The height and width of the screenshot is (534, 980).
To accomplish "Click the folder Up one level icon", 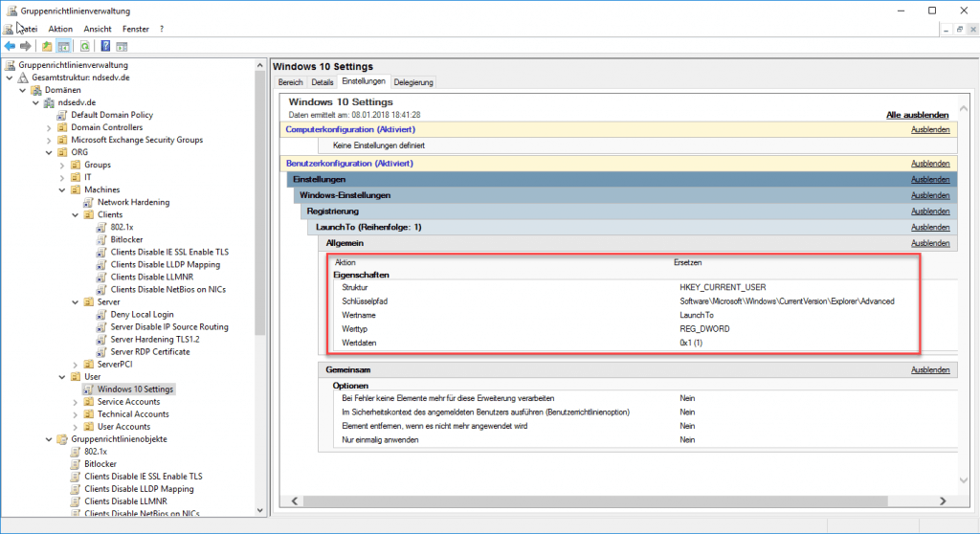I will coord(48,46).
